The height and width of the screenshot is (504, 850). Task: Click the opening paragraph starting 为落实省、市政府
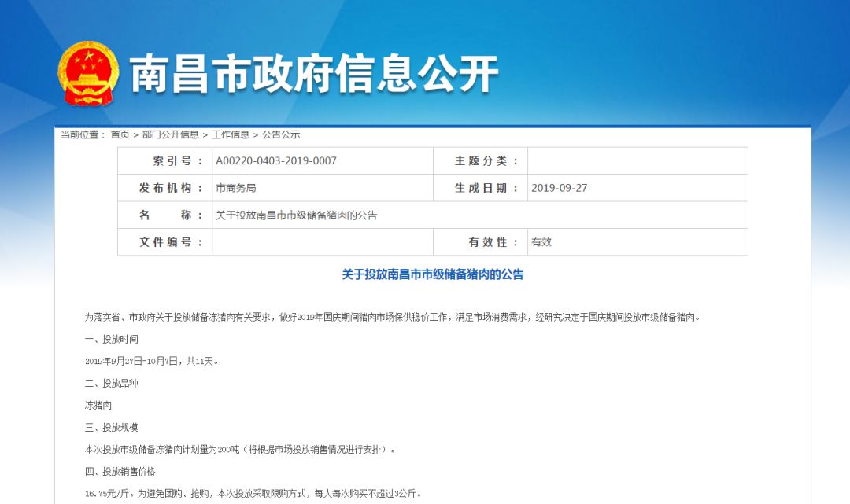(393, 317)
